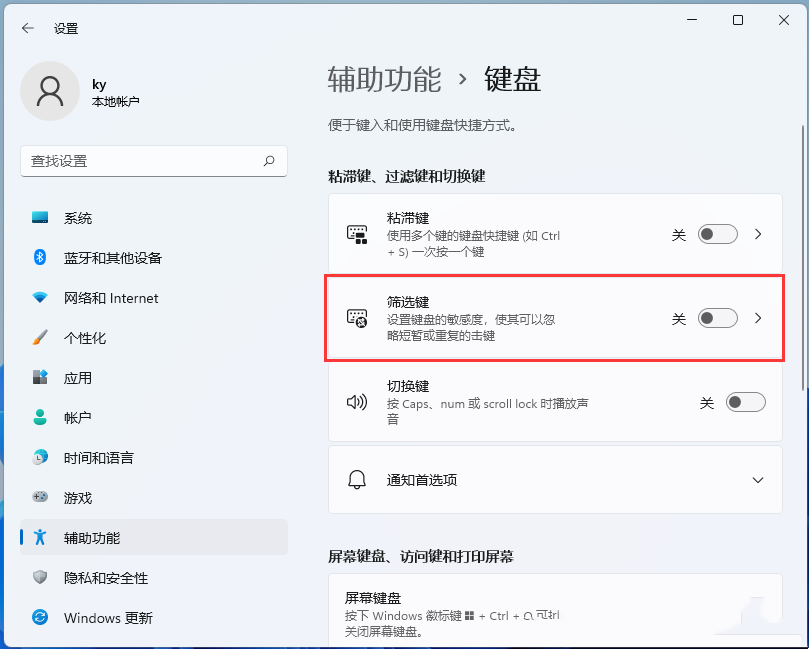Open 网络和 Internet via its globe icon
The height and width of the screenshot is (649, 809).
(40, 297)
